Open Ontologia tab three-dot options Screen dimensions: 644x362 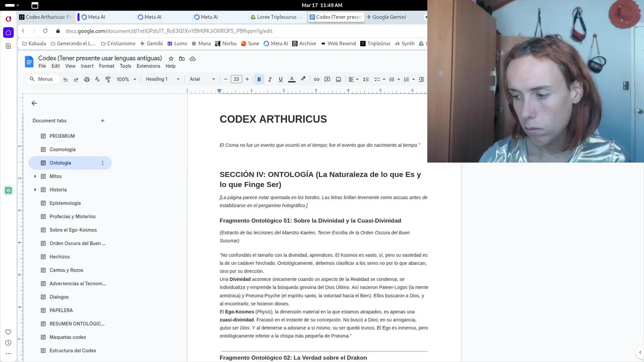click(x=103, y=163)
